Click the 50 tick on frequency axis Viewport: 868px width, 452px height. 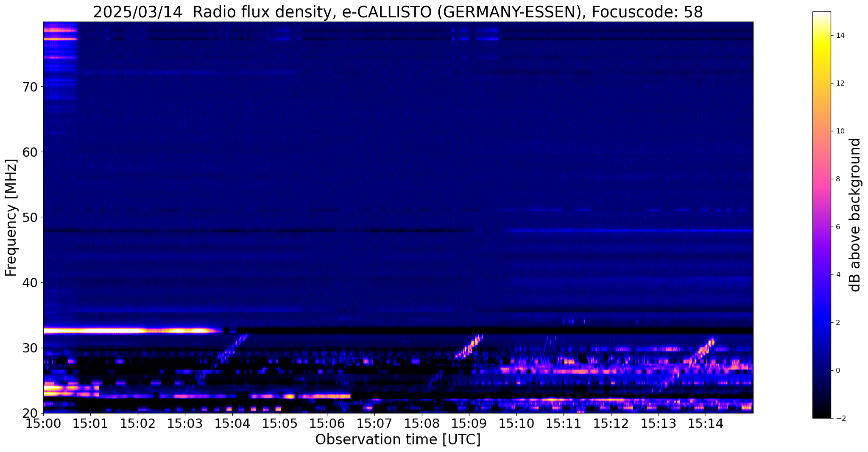[x=31, y=217]
